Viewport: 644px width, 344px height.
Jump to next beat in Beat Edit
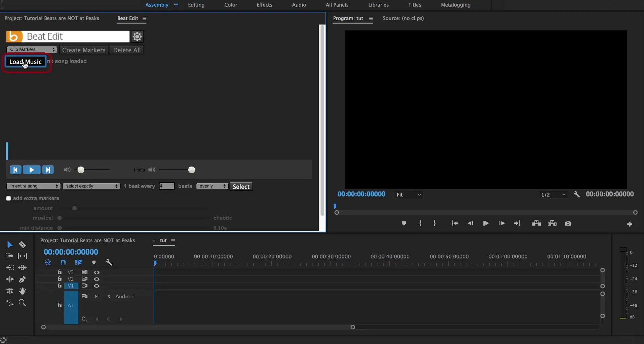click(48, 170)
